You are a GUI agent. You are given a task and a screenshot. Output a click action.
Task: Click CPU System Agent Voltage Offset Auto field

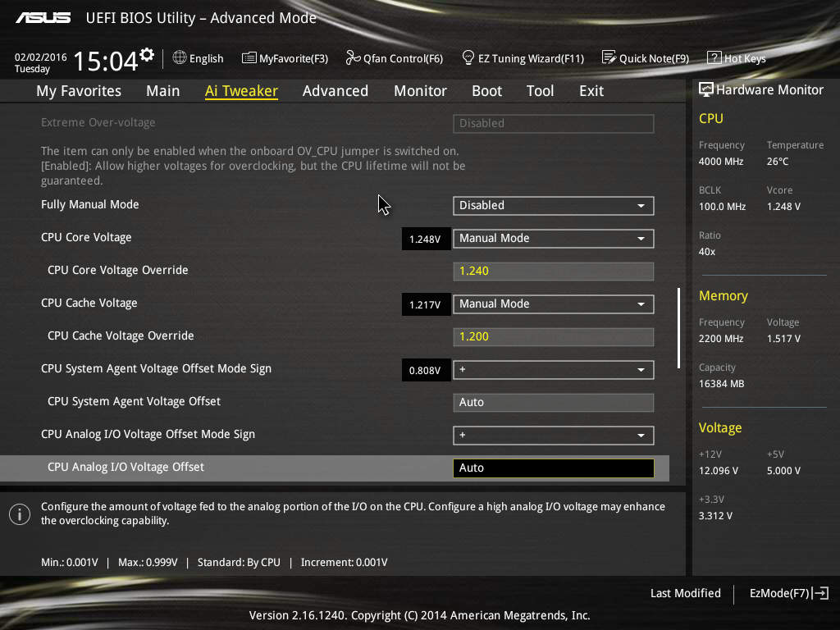(554, 402)
